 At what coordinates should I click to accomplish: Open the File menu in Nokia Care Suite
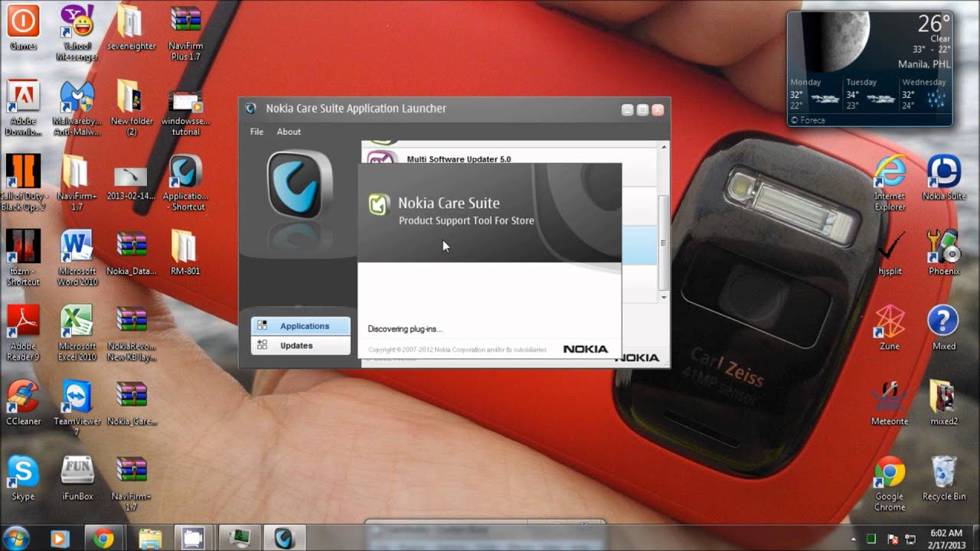point(256,132)
